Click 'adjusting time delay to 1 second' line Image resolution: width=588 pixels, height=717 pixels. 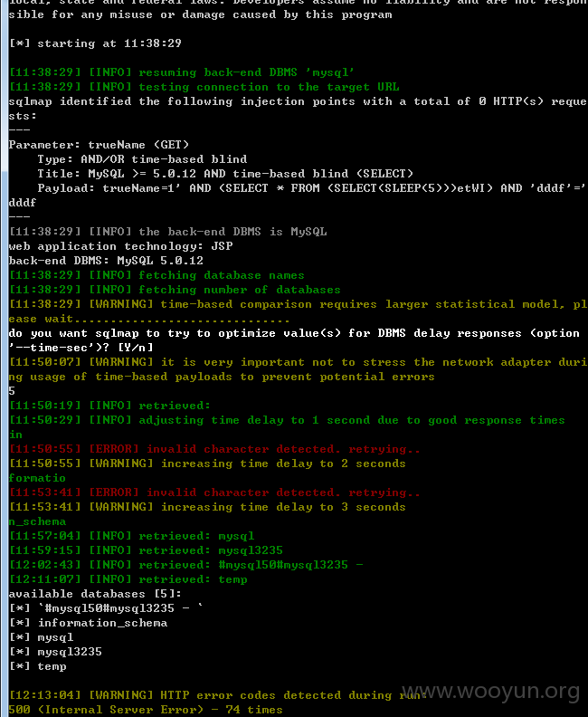(x=287, y=420)
